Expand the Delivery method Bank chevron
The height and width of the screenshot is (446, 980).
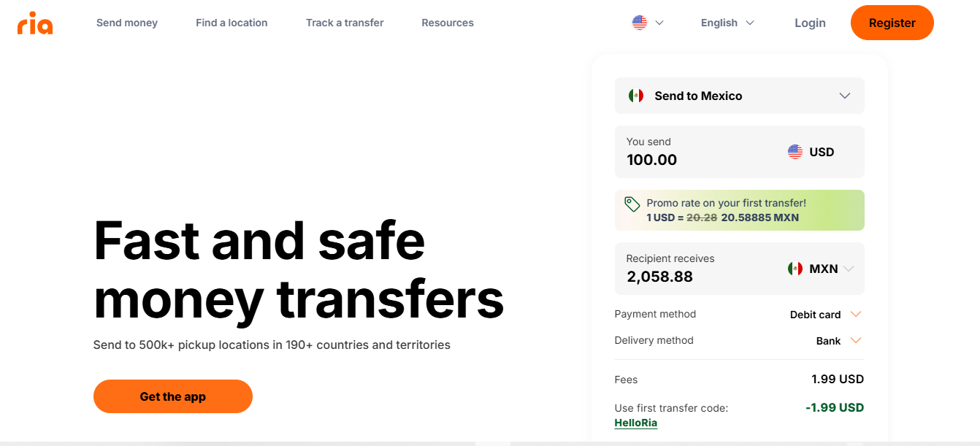click(857, 341)
